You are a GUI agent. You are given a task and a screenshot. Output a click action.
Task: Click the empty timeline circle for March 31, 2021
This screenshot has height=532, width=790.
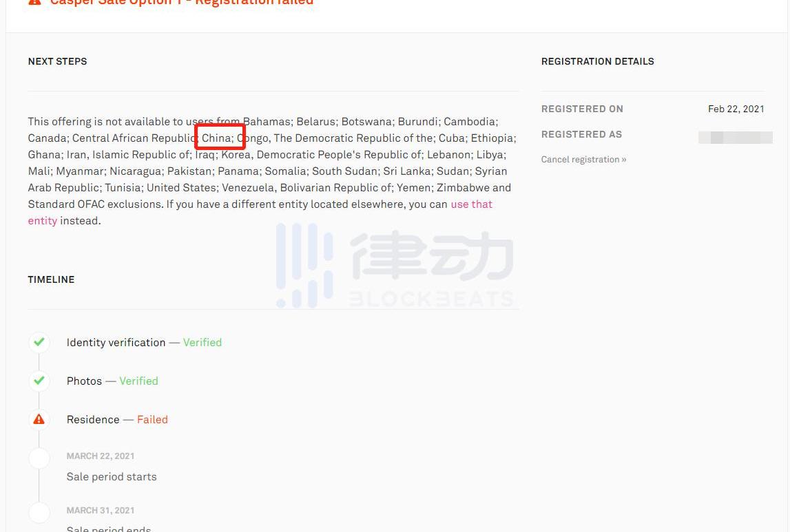point(39,512)
